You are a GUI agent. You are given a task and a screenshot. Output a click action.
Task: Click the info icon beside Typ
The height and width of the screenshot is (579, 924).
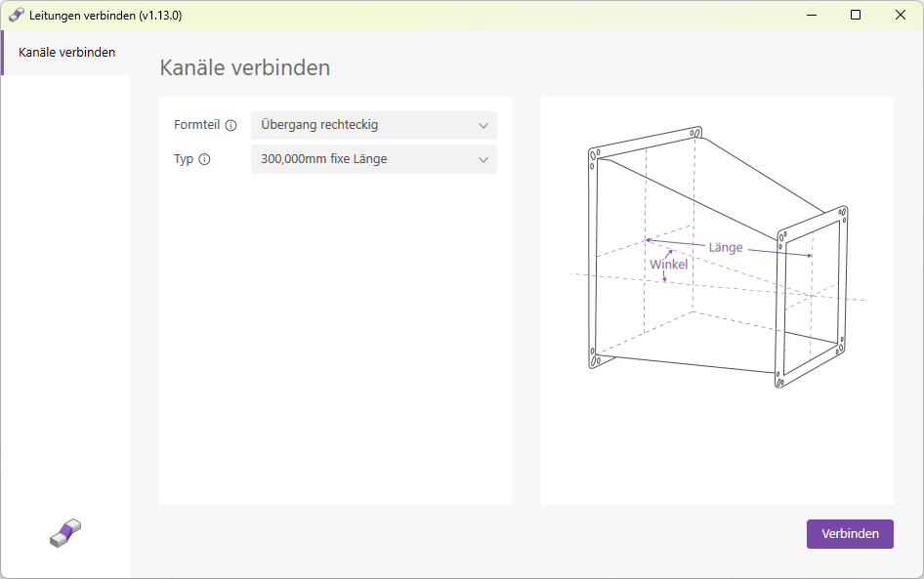[x=204, y=159]
